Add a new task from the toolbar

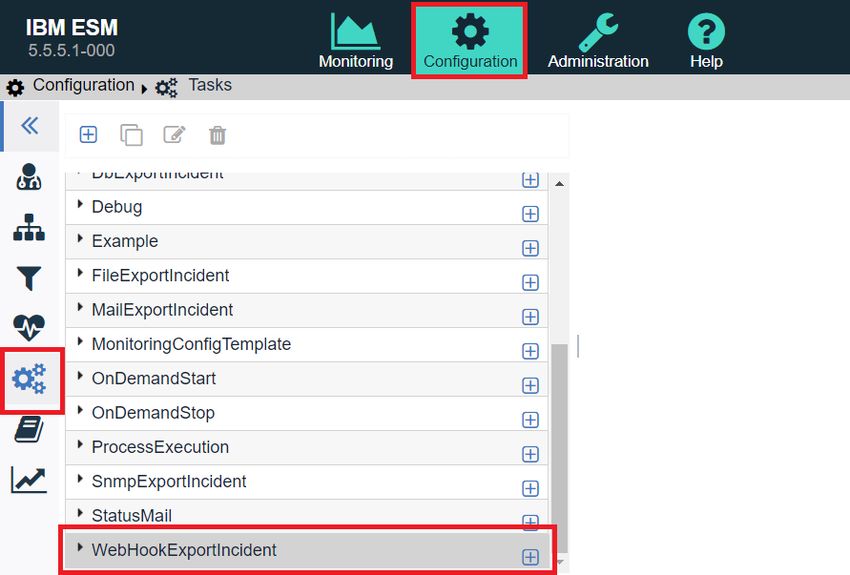88,134
